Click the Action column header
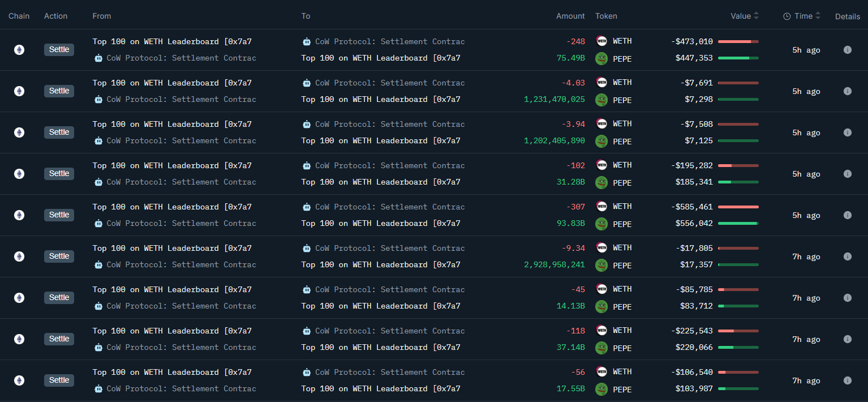 (55, 16)
